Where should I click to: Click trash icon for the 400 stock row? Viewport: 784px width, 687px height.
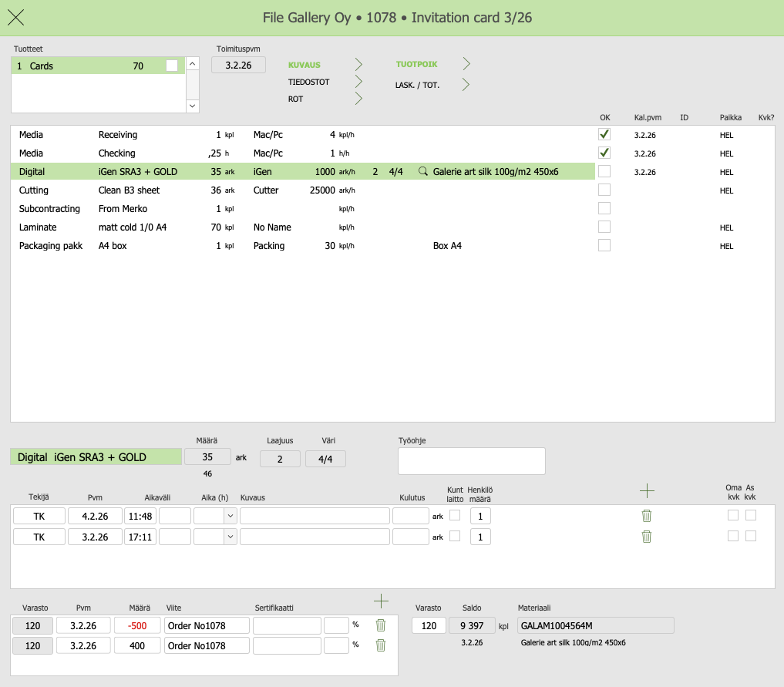pos(380,645)
